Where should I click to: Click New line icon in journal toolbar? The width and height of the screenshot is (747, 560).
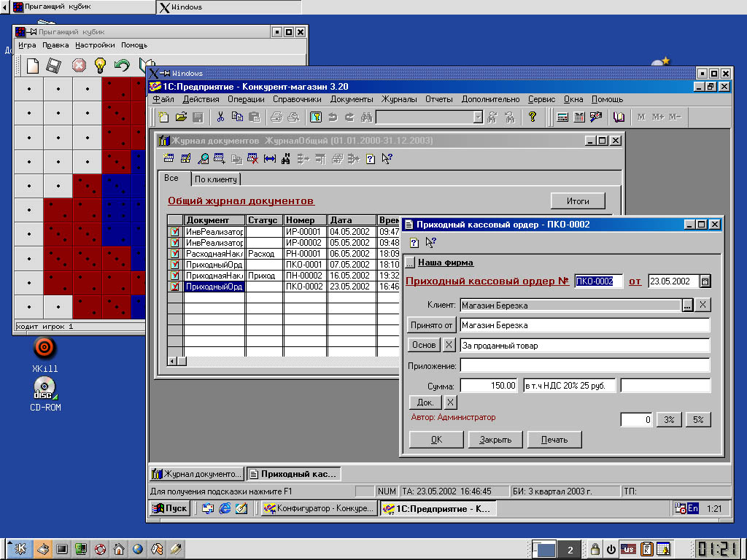169,158
